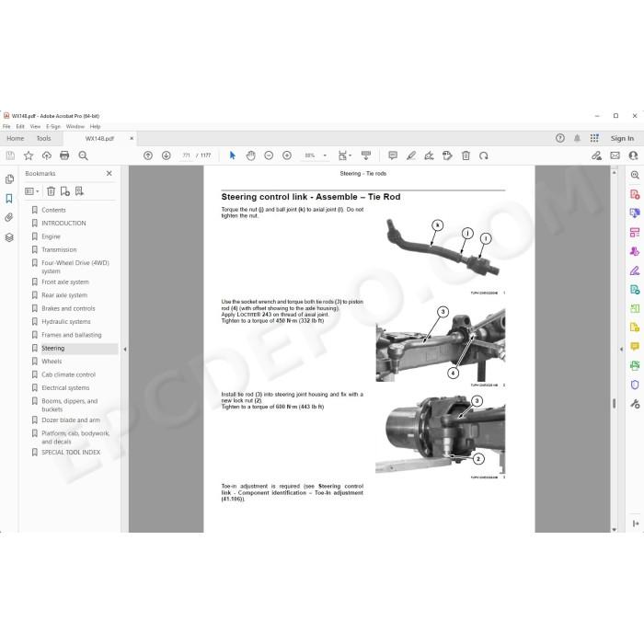This screenshot has width=644, height=644.
Task: Open the apps grid icon
Action: coord(594,138)
